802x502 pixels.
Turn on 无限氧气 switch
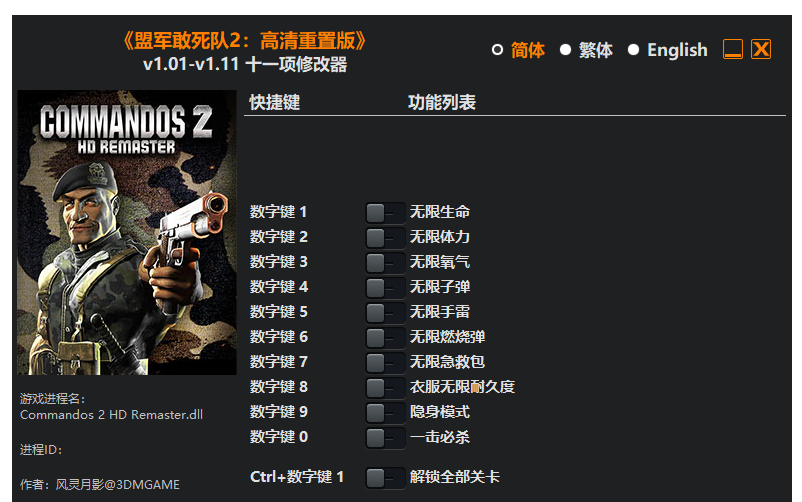click(x=385, y=263)
